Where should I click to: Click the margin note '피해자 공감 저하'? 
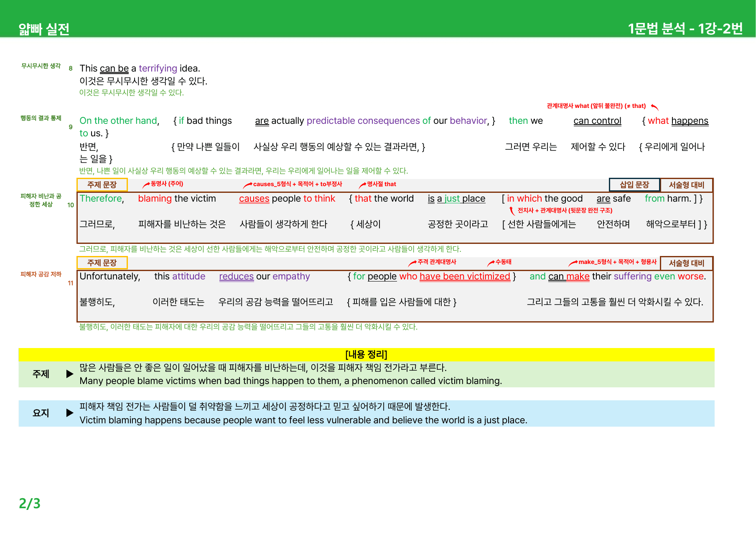pos(41,274)
